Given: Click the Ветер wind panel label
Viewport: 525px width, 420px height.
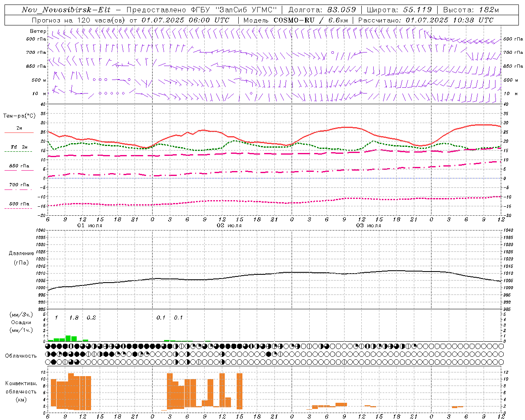Looking at the screenshot, I should pyautogui.click(x=38, y=31).
